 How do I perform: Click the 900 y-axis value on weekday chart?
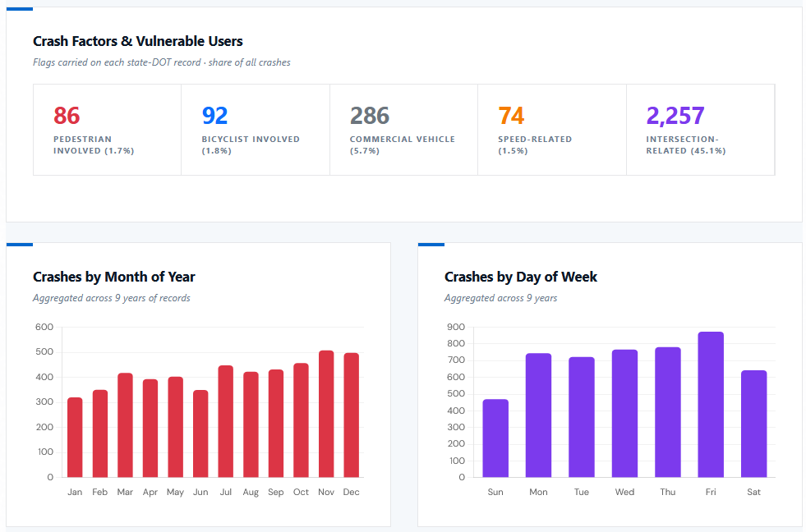[456, 327]
